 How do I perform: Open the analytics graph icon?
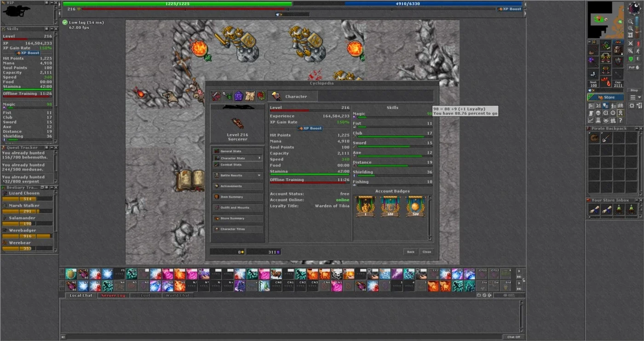point(591,120)
